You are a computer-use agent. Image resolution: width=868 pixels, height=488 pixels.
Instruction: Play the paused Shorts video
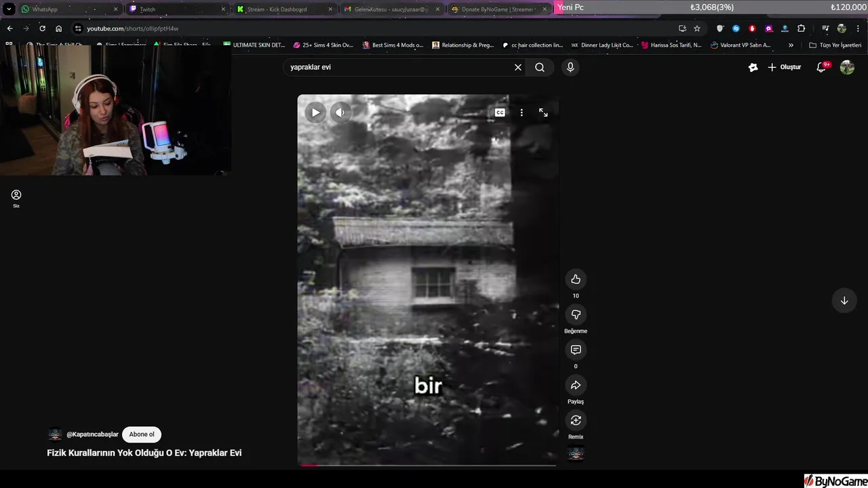(315, 113)
